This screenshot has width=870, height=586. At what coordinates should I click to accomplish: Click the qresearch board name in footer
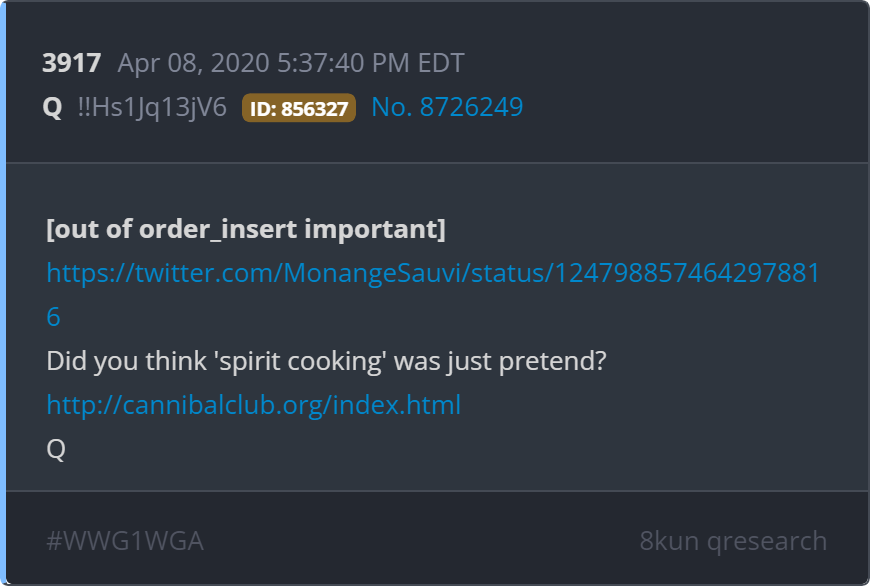pos(767,541)
